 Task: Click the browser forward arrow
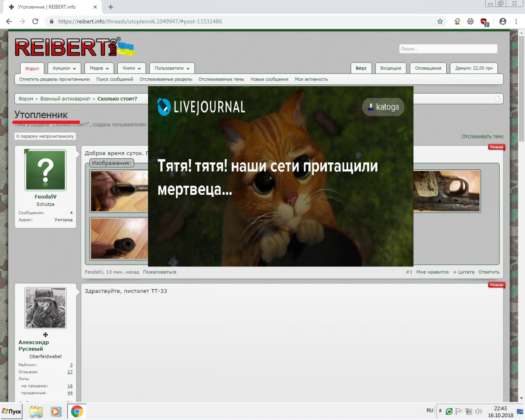(x=22, y=21)
